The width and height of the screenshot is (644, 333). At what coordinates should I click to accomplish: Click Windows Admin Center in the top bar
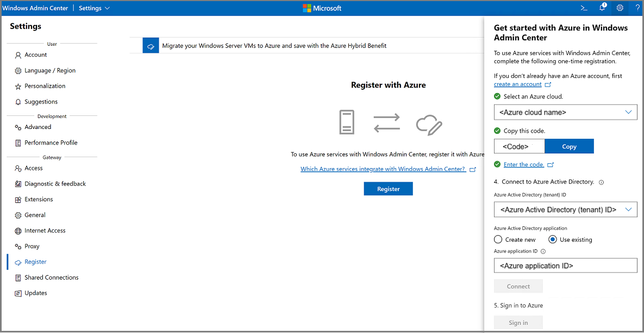point(35,8)
